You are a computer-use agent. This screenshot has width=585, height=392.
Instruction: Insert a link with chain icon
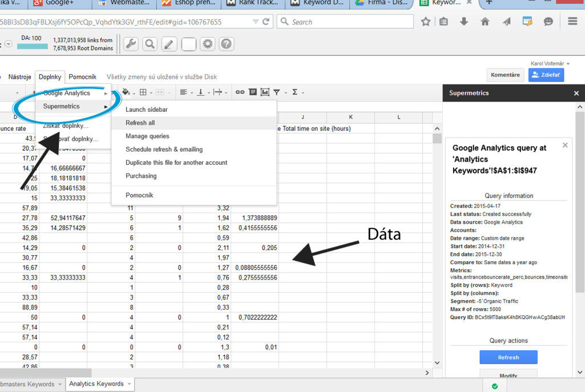(240, 92)
